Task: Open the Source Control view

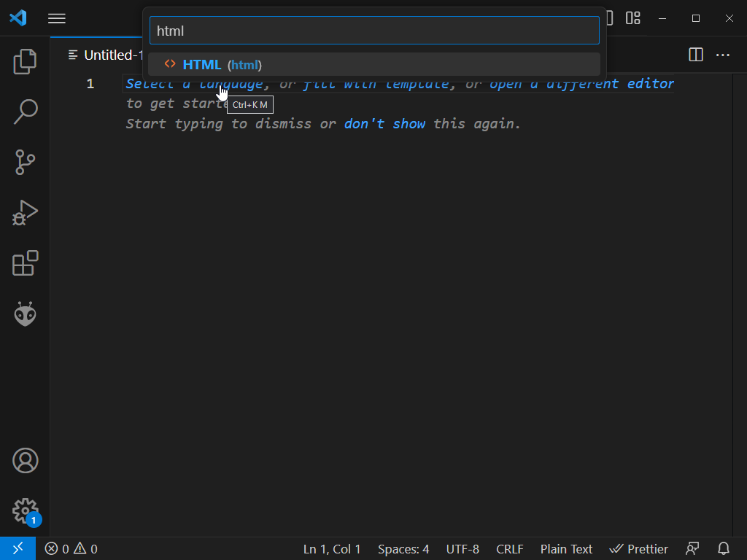Action: coord(25,163)
